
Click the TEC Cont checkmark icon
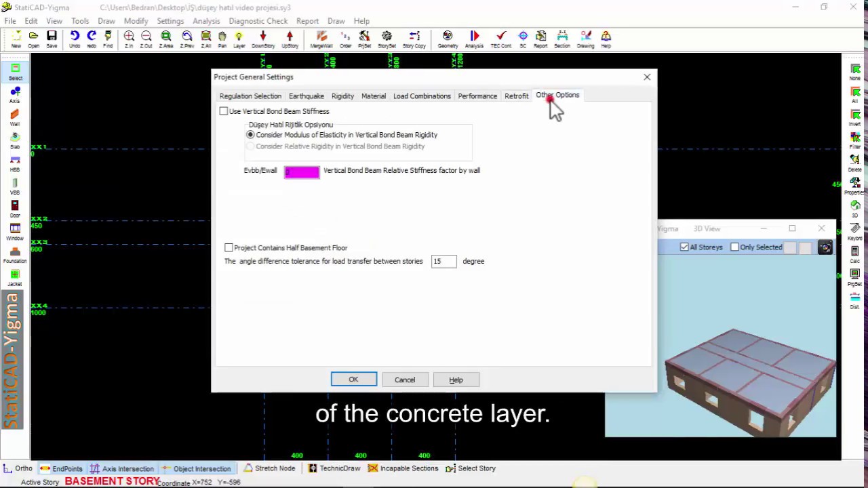click(x=501, y=39)
